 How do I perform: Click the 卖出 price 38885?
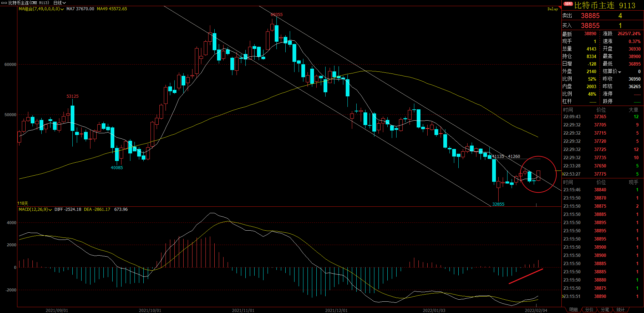point(590,16)
